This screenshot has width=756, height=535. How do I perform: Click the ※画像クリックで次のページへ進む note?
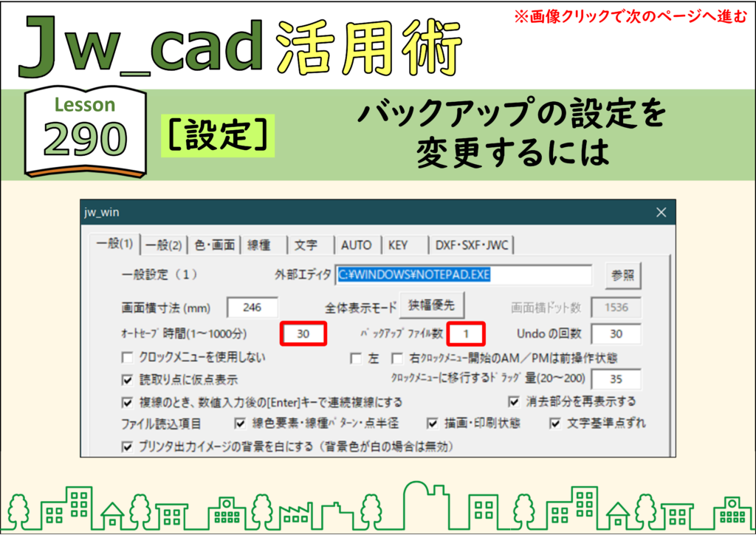pos(630,17)
